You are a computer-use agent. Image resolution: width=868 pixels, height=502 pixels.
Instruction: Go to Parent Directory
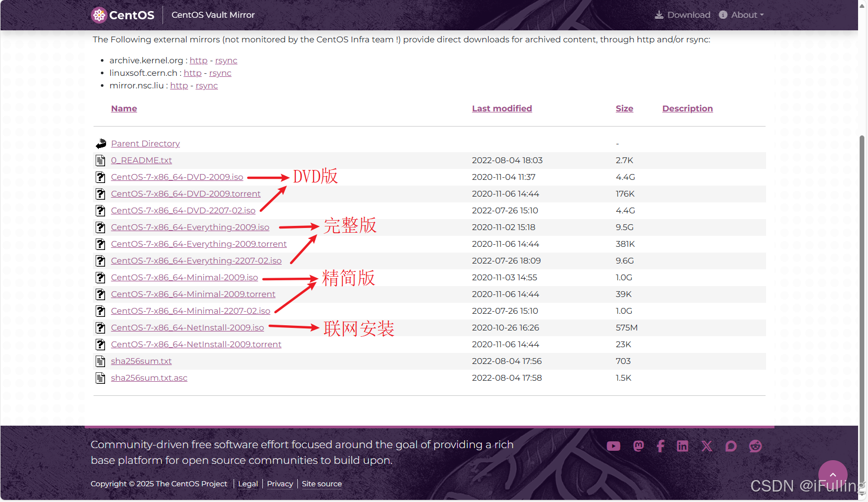(x=145, y=144)
